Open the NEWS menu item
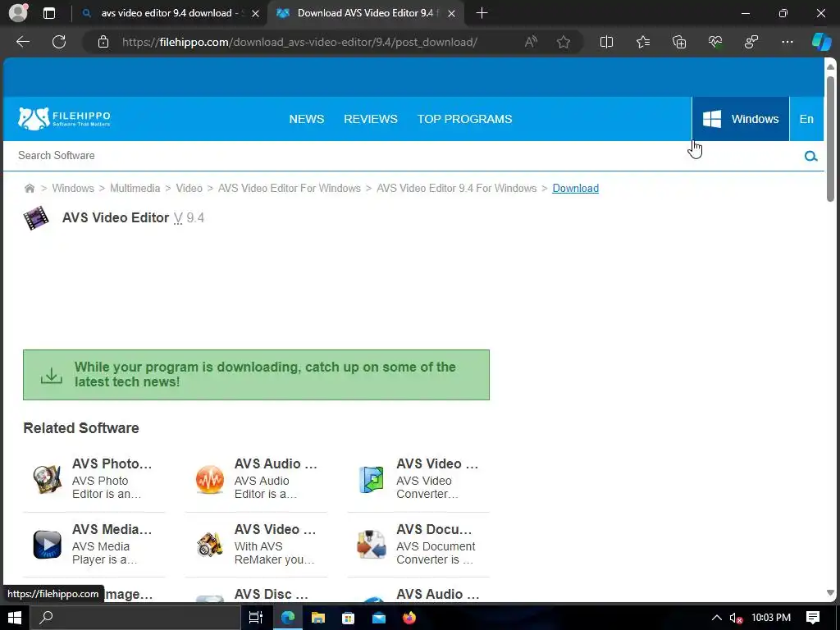Screen dimensions: 840x630 307,119
